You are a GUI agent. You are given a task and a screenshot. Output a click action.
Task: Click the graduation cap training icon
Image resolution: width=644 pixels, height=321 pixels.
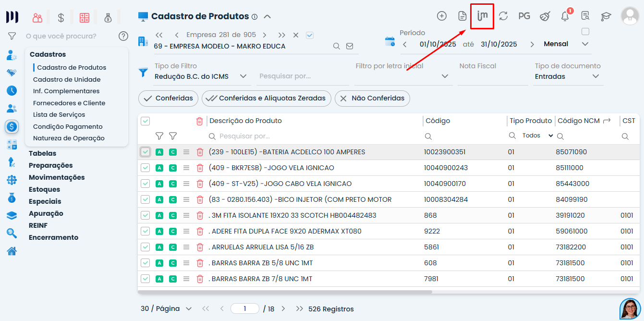tap(606, 16)
